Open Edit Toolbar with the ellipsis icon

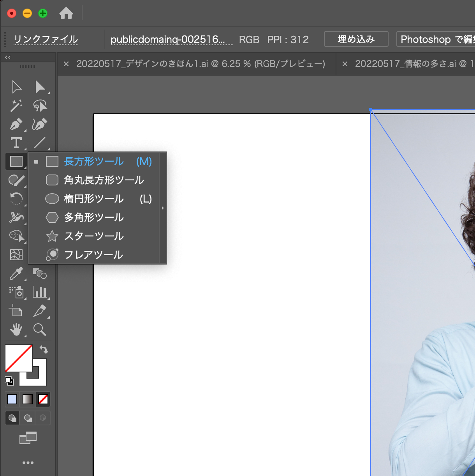pyautogui.click(x=28, y=462)
